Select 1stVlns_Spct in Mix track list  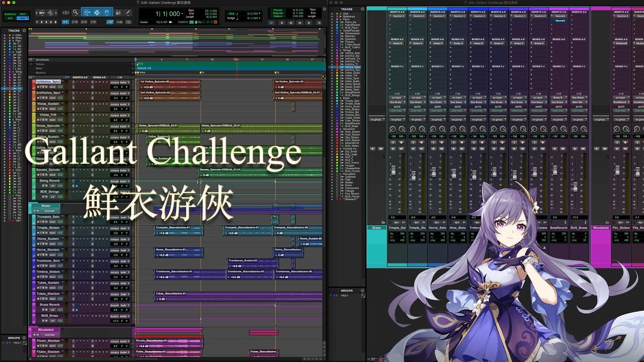[x=352, y=67]
